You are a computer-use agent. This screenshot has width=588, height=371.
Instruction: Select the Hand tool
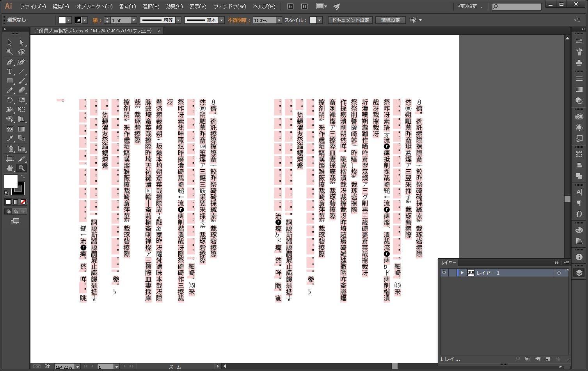(10, 168)
